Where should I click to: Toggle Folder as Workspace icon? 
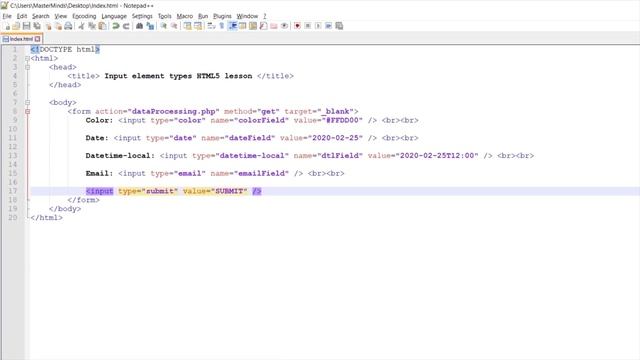[x=274, y=26]
